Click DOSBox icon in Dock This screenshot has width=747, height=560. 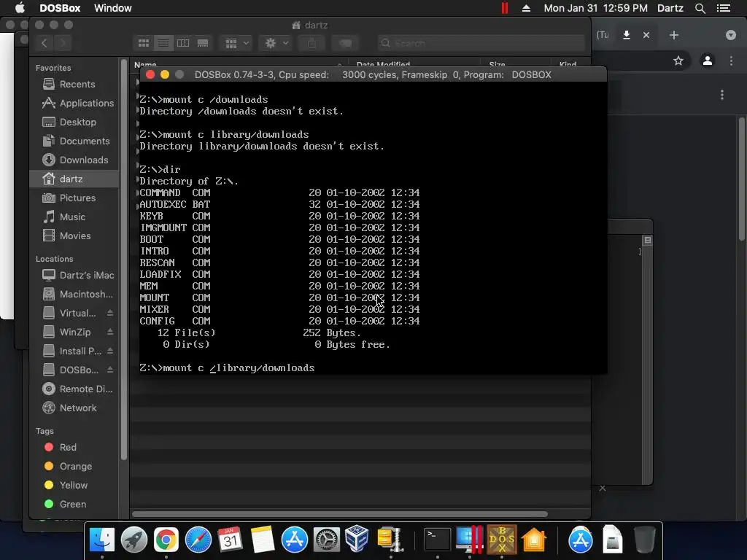(502, 540)
